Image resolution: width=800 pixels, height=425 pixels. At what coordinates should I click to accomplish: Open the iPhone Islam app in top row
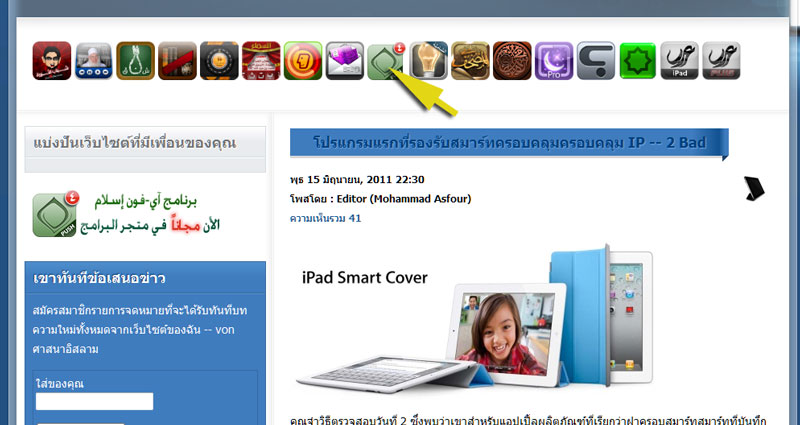coord(386,61)
